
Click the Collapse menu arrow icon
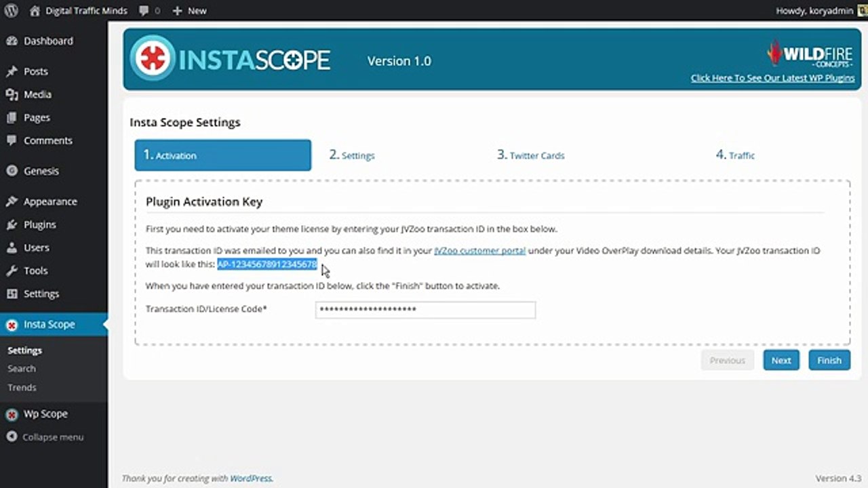coord(12,437)
